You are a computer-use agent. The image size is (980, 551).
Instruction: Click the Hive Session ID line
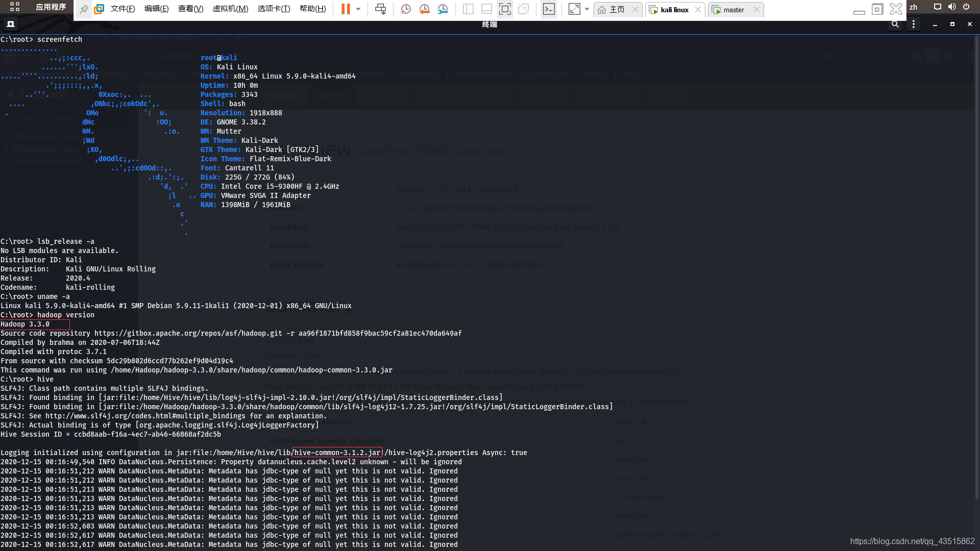point(111,435)
